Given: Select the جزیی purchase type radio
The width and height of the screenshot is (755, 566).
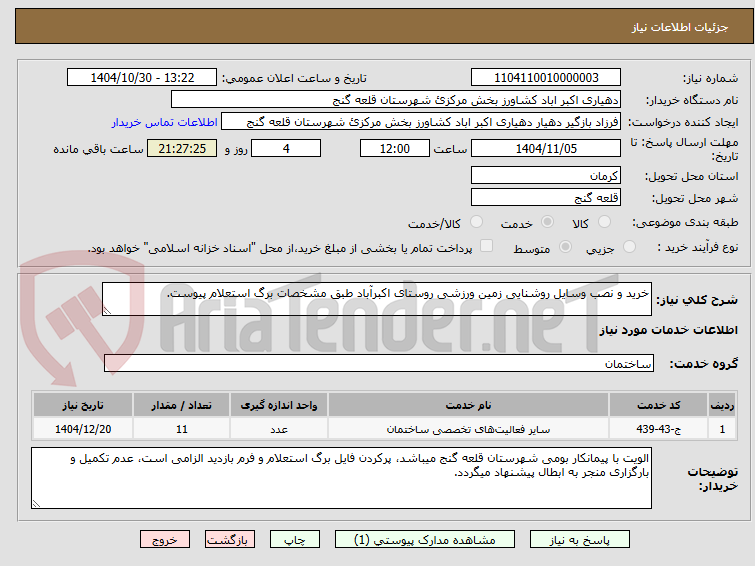Looking at the screenshot, I should 629,247.
